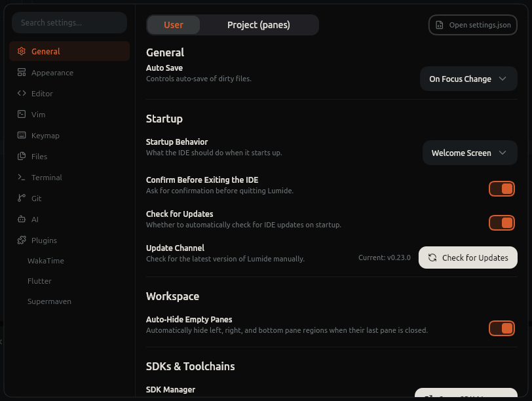Open the Keymap settings section
The height and width of the screenshot is (401, 532).
tap(69, 136)
